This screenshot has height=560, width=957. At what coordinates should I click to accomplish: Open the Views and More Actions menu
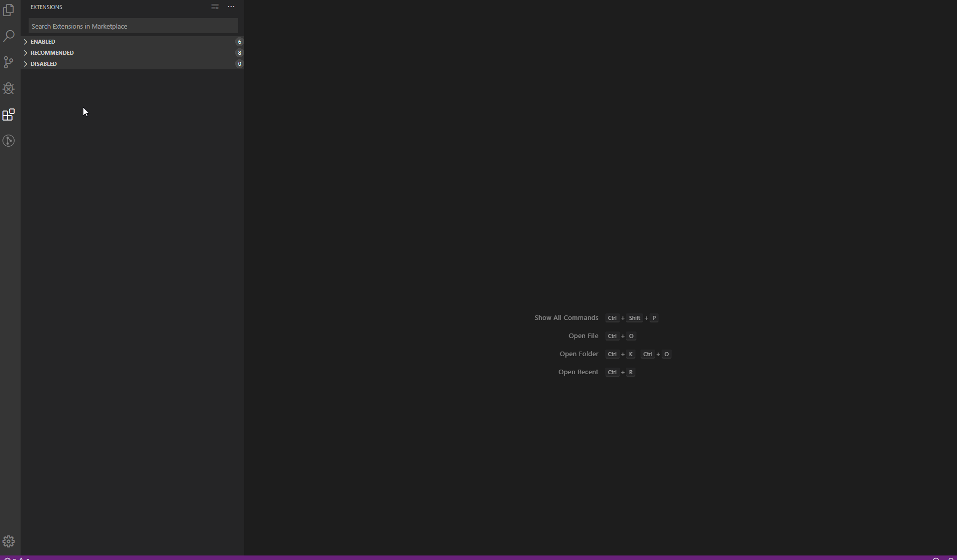[x=231, y=7]
